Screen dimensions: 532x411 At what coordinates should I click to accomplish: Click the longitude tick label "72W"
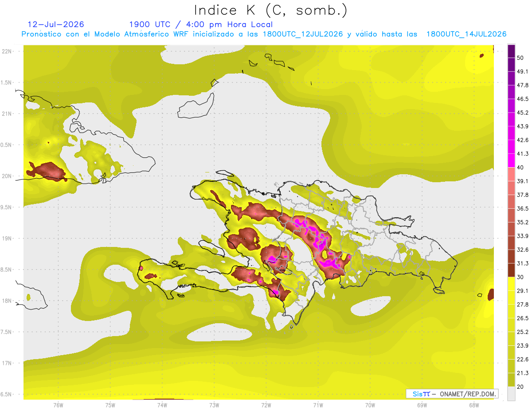266,405
